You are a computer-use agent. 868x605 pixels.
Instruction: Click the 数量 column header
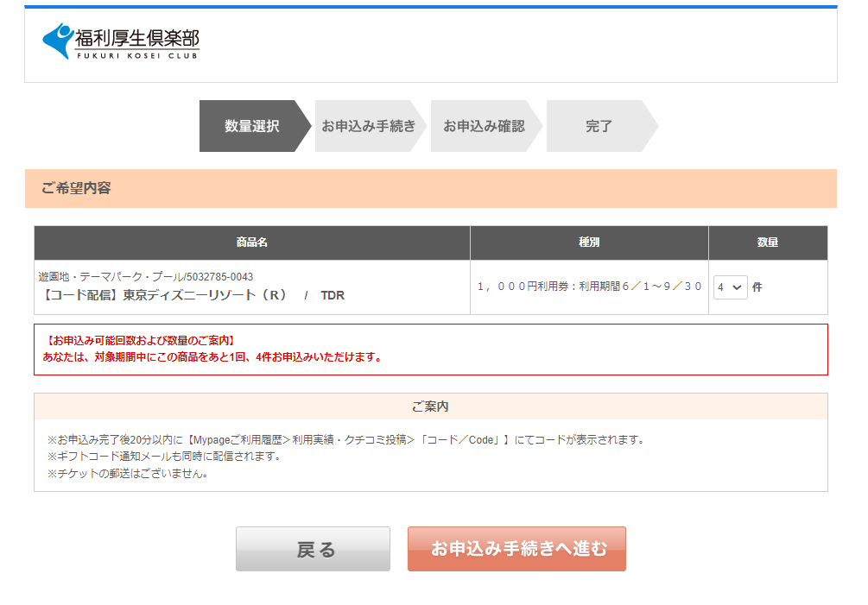[768, 243]
